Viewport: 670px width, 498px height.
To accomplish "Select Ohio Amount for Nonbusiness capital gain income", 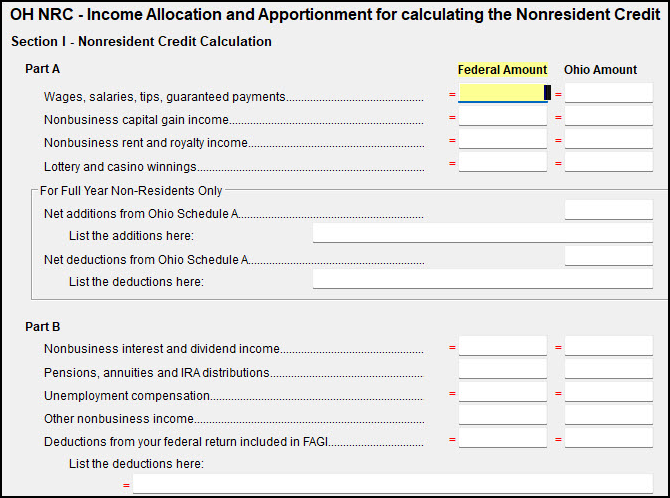I will point(608,117).
